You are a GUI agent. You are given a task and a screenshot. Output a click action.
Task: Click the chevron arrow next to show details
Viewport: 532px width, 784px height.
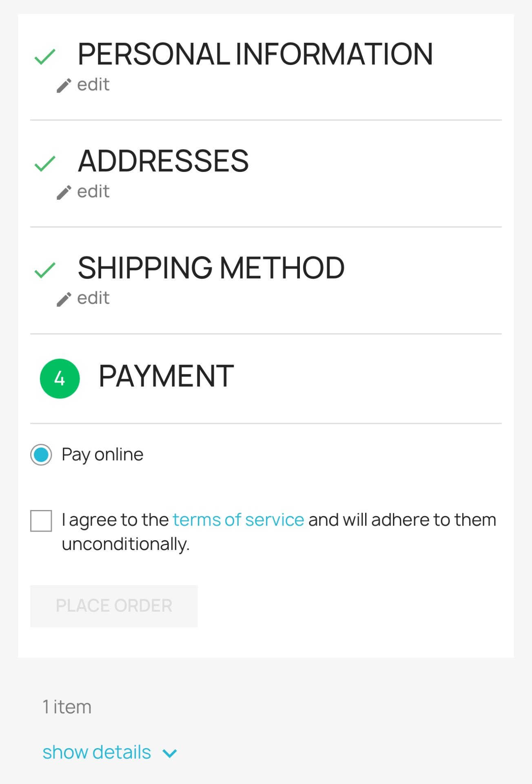pyautogui.click(x=170, y=753)
